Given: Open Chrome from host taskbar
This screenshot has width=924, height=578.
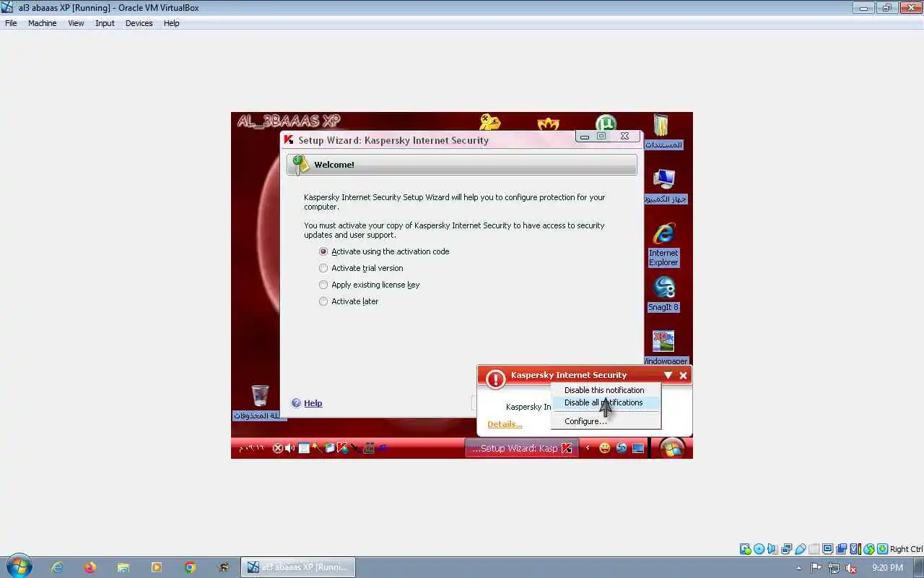Looking at the screenshot, I should coord(190,567).
